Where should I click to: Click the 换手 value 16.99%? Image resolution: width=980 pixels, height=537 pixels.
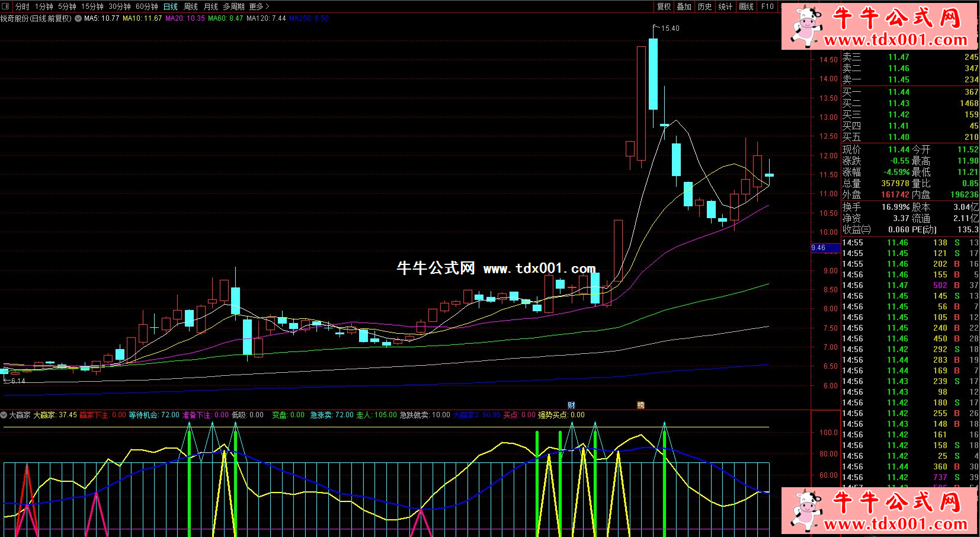click(895, 207)
